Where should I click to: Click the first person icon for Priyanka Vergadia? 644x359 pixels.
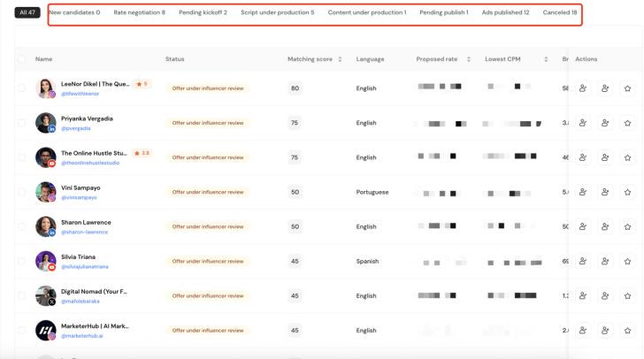coord(583,123)
